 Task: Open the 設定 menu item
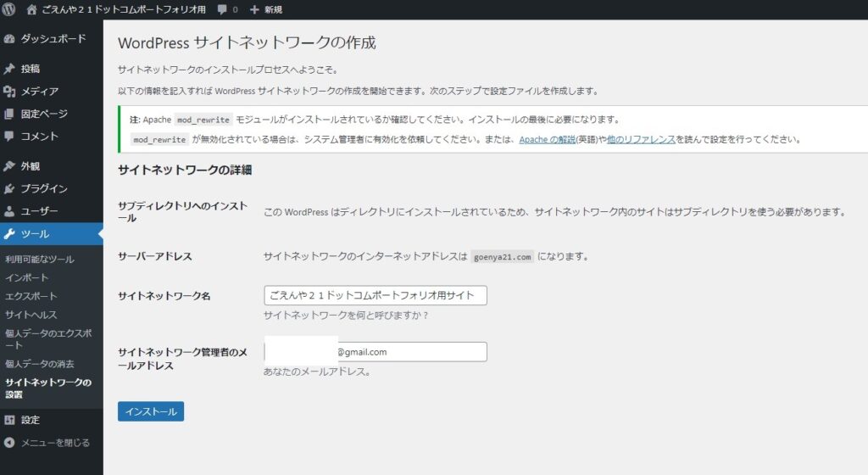click(52, 420)
